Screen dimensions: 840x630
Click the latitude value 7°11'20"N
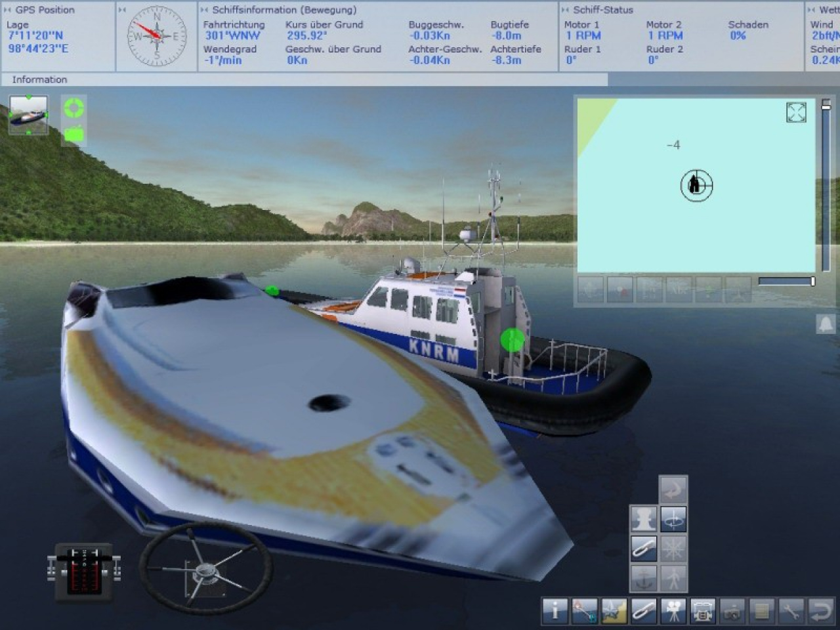[35, 35]
